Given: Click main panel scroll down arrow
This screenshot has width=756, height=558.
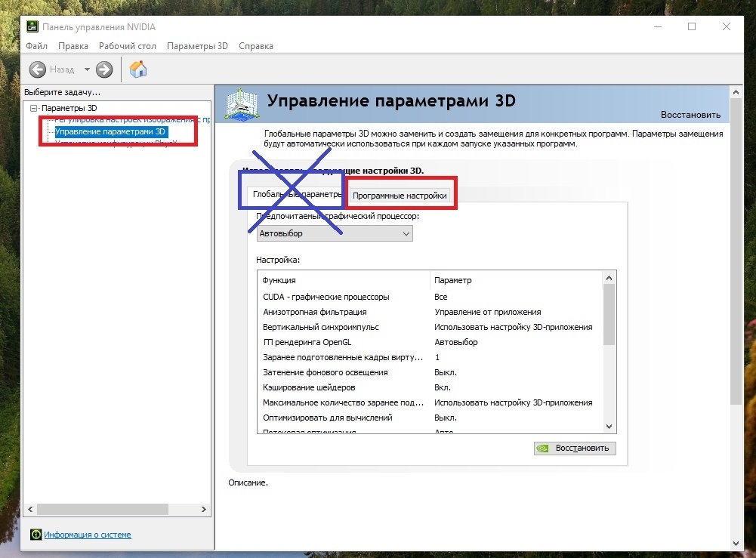Looking at the screenshot, I should [x=736, y=543].
